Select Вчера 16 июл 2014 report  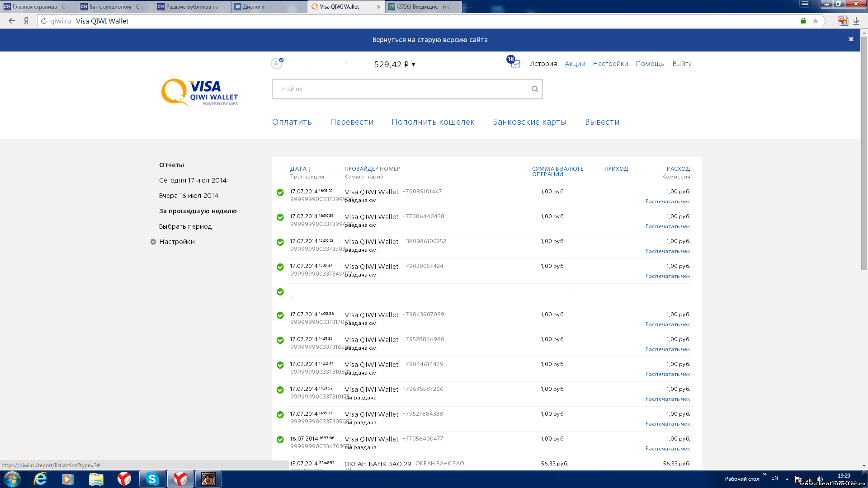pos(189,196)
